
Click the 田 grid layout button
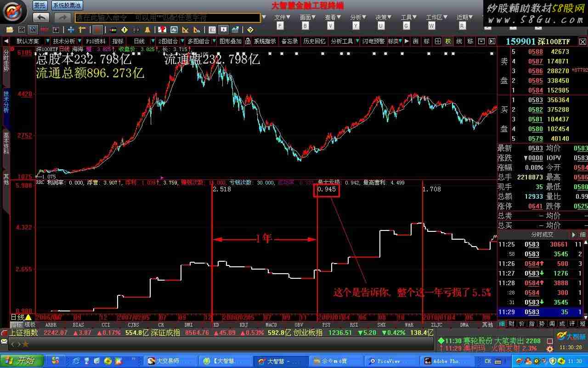[x=438, y=41]
